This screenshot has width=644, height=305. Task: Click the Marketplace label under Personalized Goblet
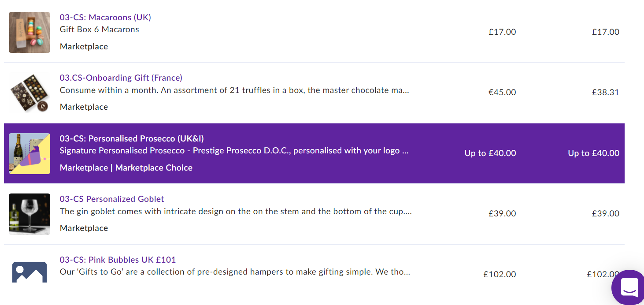[x=84, y=228]
